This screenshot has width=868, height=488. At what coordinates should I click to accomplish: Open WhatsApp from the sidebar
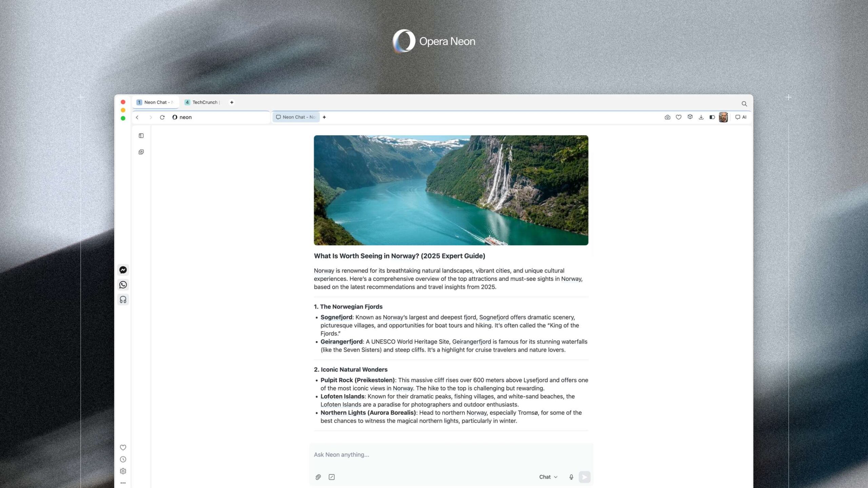click(x=123, y=285)
